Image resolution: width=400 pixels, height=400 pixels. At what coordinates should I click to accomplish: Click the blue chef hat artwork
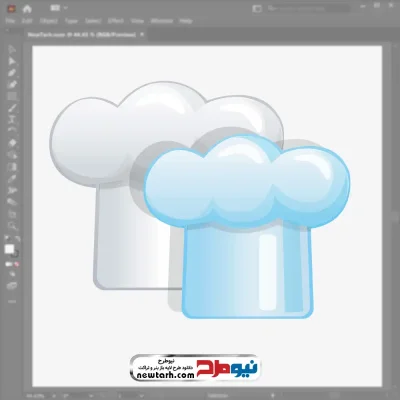[247, 227]
